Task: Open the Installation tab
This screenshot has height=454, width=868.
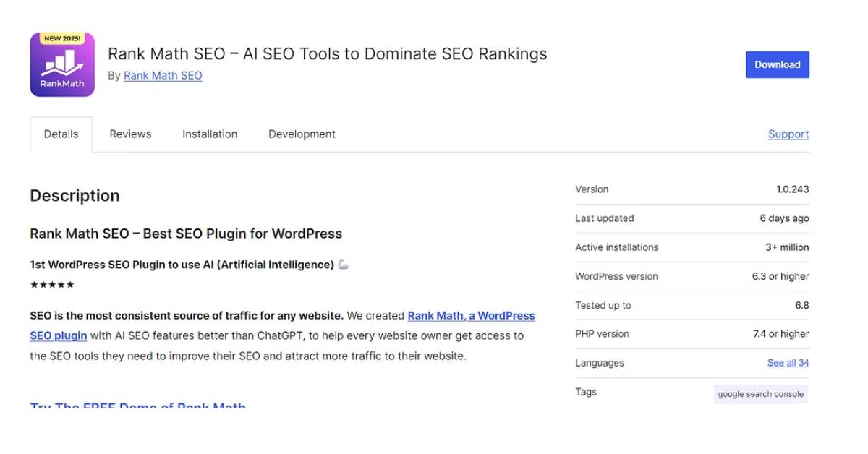Action: coord(210,134)
